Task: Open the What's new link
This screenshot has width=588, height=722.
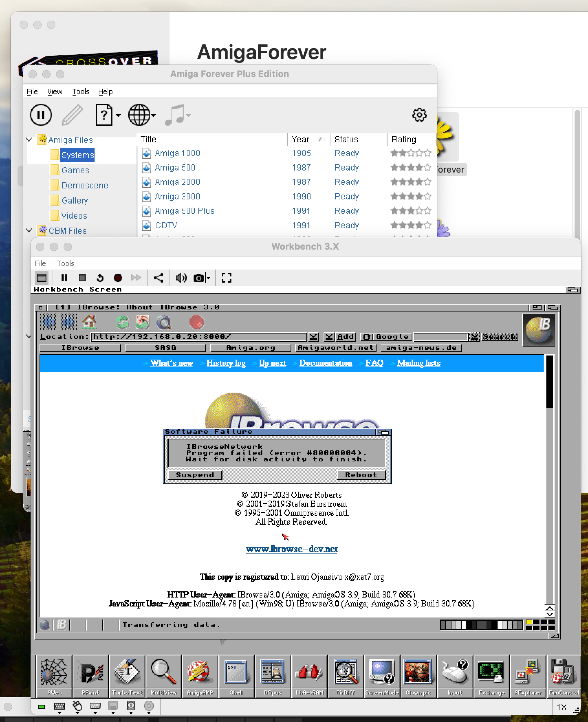Action: tap(172, 363)
